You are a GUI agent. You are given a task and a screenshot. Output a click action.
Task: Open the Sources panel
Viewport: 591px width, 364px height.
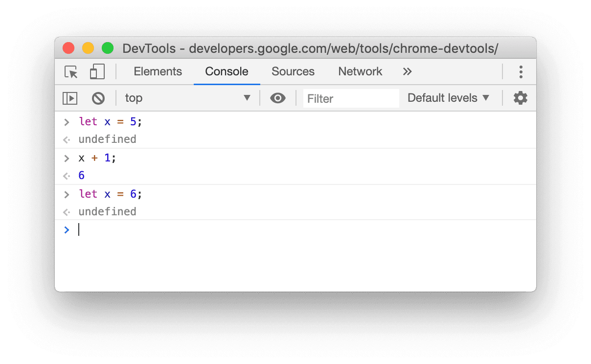click(x=293, y=71)
